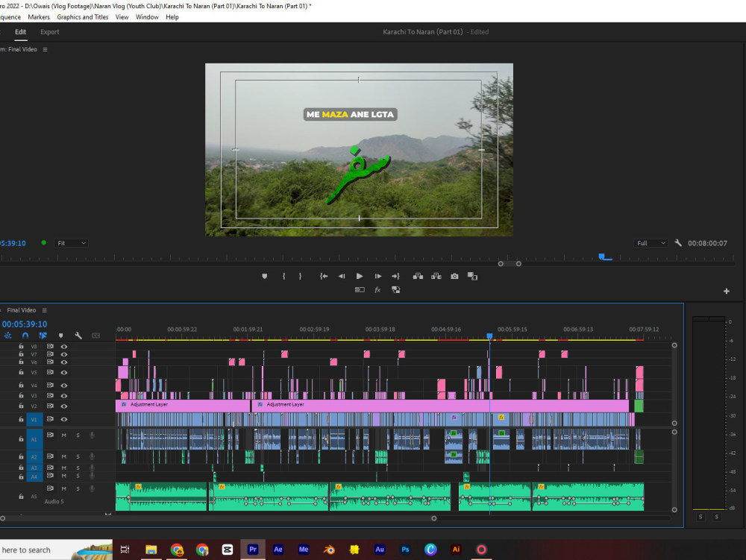Viewport: 746px width, 560px height.
Task: Click the Mark Out button
Action: (300, 276)
